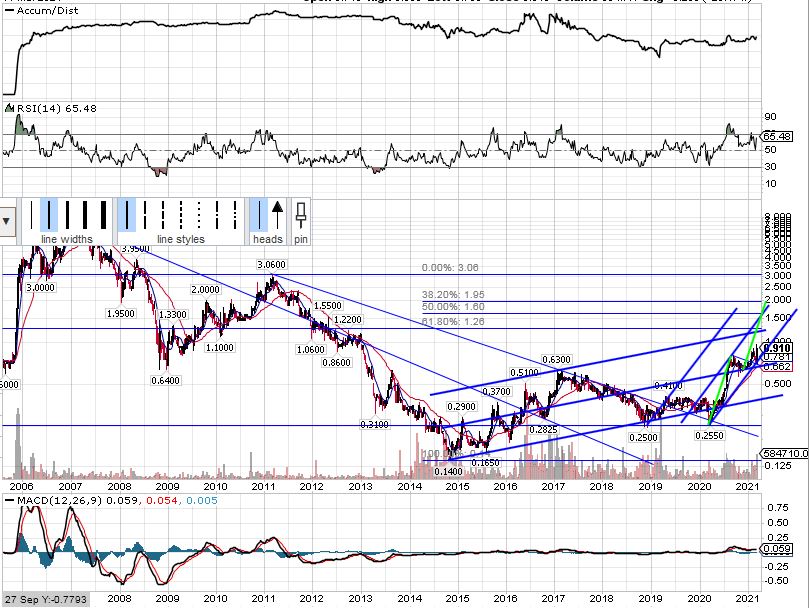Click the 2015 year on time axis

pos(457,485)
